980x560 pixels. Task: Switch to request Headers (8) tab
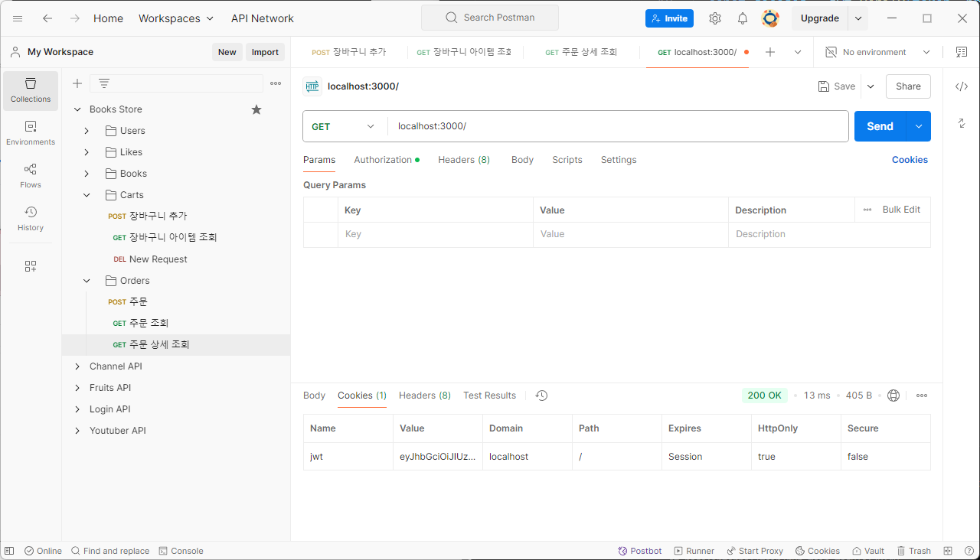[464, 160]
